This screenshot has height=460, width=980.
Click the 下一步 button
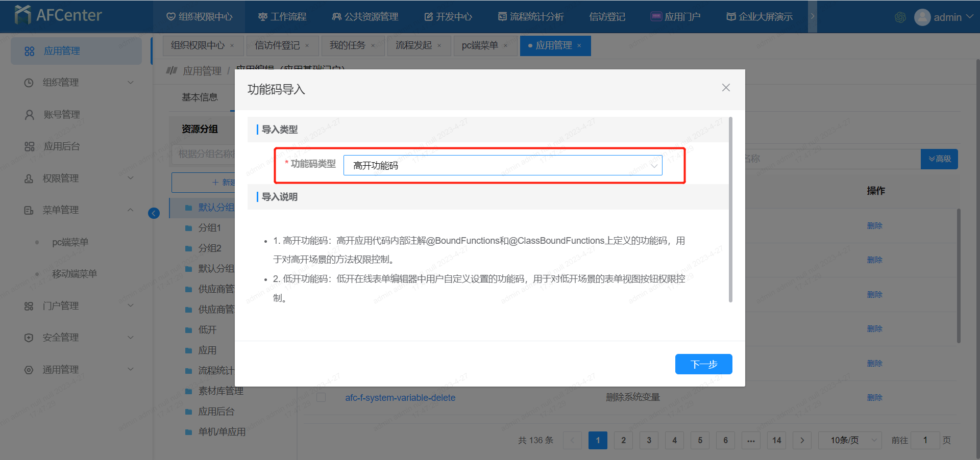703,364
